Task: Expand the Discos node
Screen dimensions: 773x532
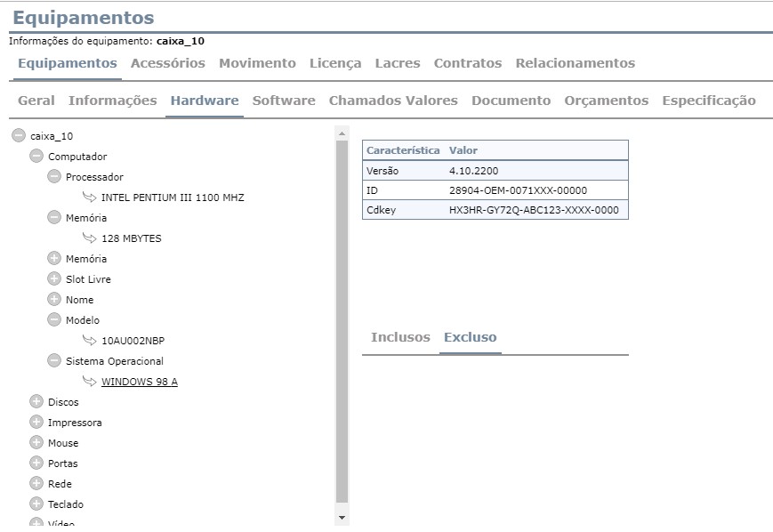Action: [x=36, y=402]
